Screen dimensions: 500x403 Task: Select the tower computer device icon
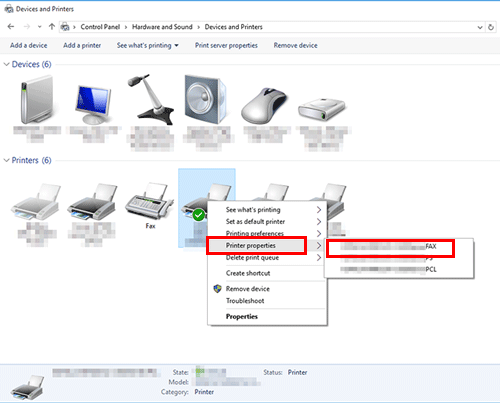coord(37,99)
